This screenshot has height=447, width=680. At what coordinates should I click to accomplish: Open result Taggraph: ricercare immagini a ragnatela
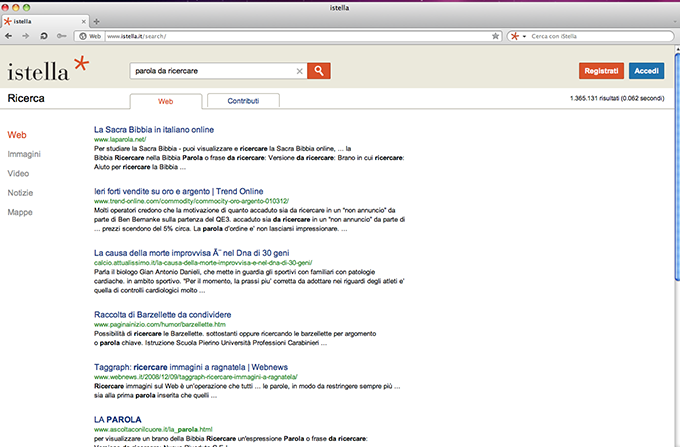click(x=191, y=367)
